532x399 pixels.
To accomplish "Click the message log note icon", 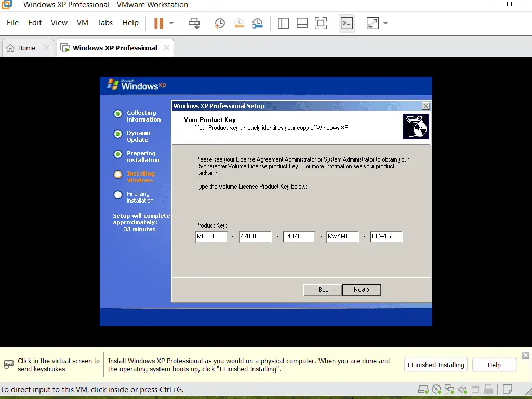I will point(507,389).
